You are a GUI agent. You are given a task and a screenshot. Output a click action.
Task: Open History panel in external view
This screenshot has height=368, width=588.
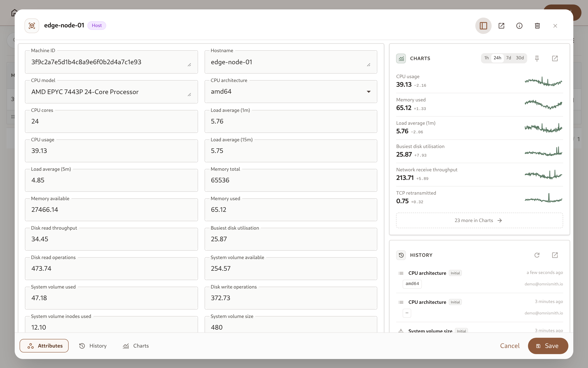[555, 255]
